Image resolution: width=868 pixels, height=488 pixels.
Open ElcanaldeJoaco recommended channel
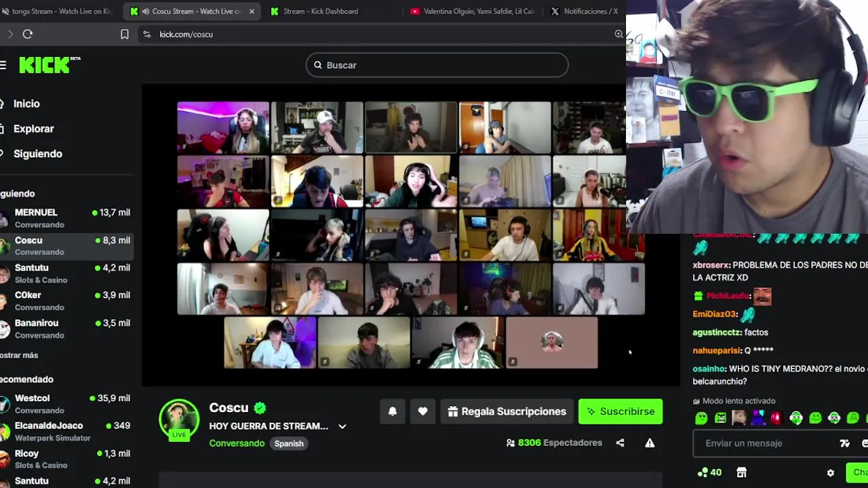[66, 432]
